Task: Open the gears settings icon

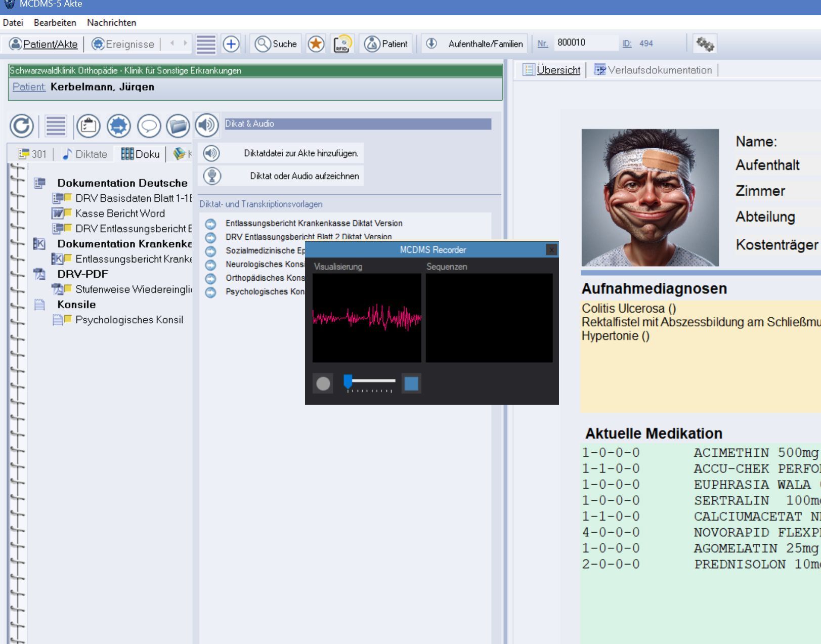Action: (705, 44)
